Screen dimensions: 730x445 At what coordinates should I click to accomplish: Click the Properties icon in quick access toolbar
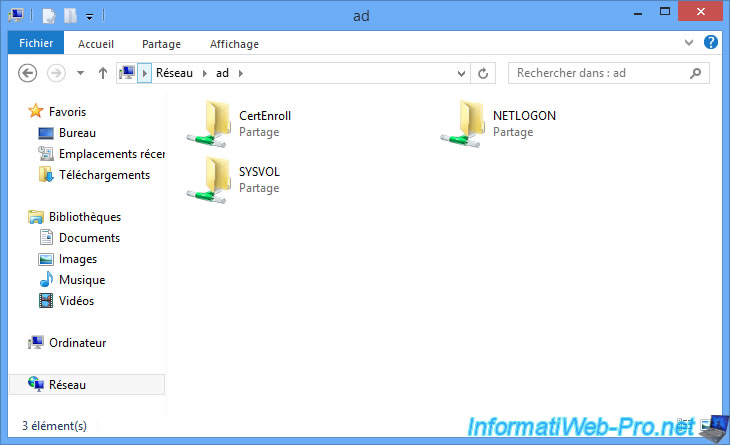tap(46, 16)
